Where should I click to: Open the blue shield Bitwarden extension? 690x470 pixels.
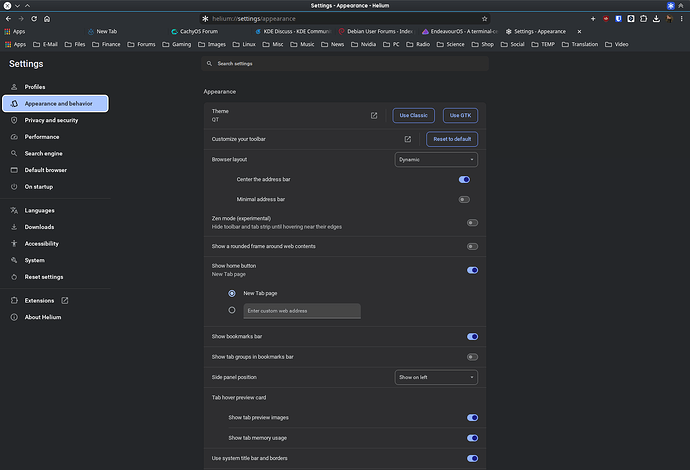pos(618,18)
